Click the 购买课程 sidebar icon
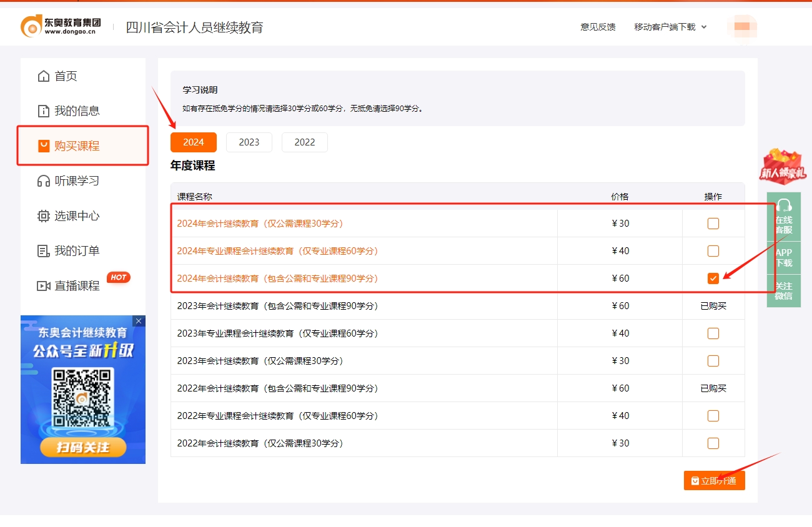The height and width of the screenshot is (527, 812). pos(42,145)
